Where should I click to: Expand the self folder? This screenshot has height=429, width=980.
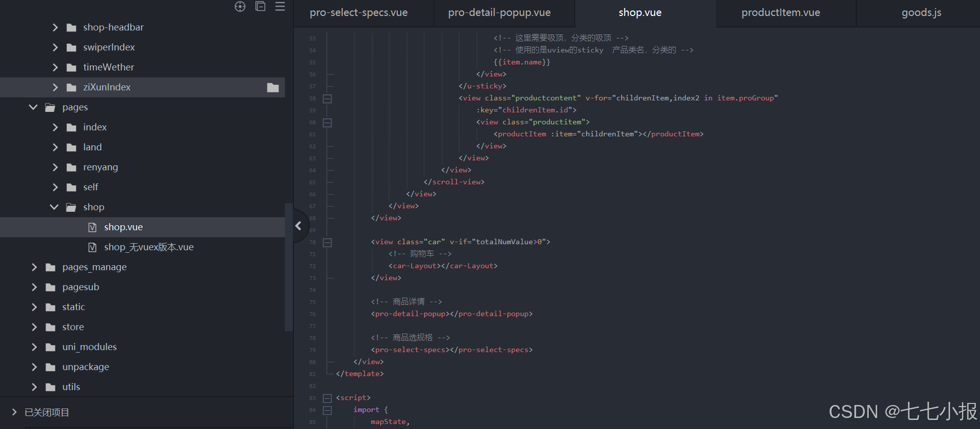(55, 187)
